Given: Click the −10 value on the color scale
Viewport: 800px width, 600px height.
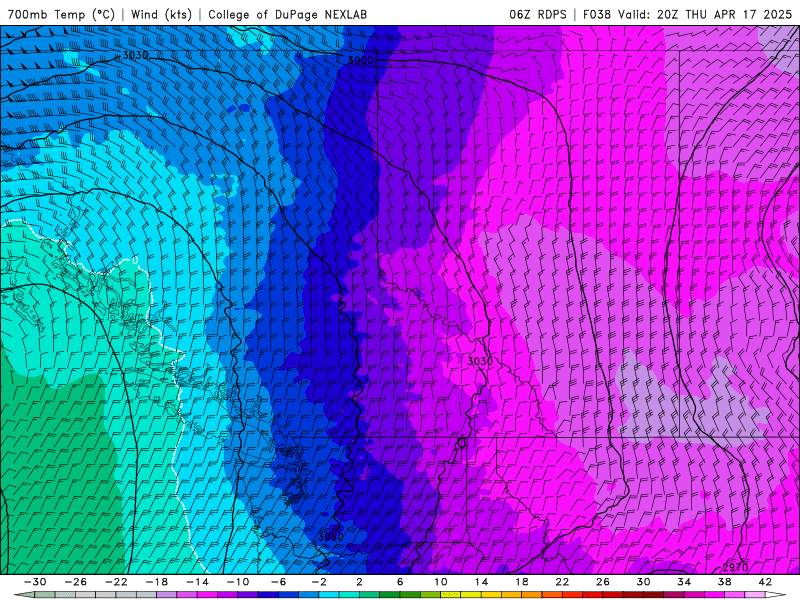Looking at the screenshot, I should (x=238, y=582).
